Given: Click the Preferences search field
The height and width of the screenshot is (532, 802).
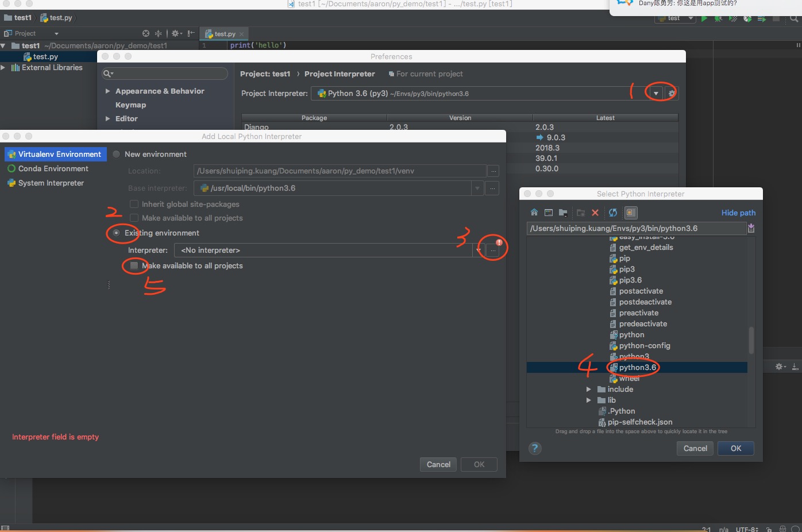Looking at the screenshot, I should pos(165,74).
